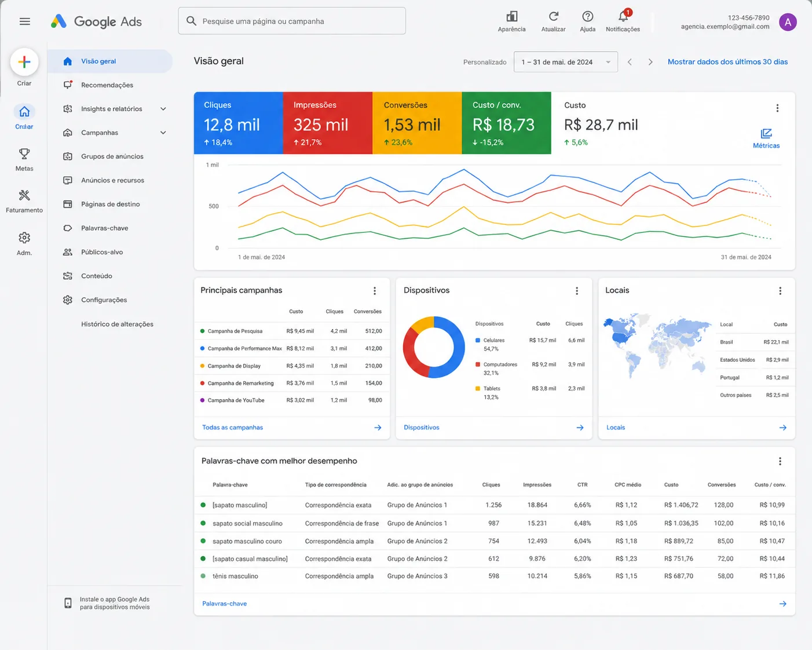Click arrow beside Todas as campanhas
The height and width of the screenshot is (650, 812).
click(378, 428)
